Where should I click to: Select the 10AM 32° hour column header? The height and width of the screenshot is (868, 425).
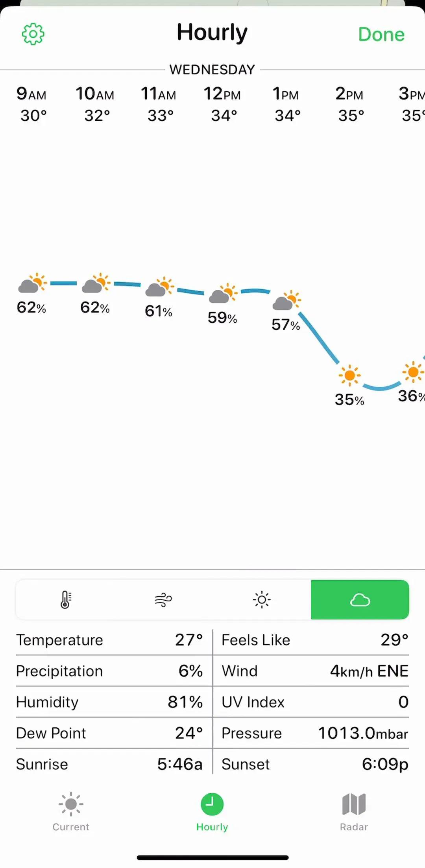click(95, 105)
